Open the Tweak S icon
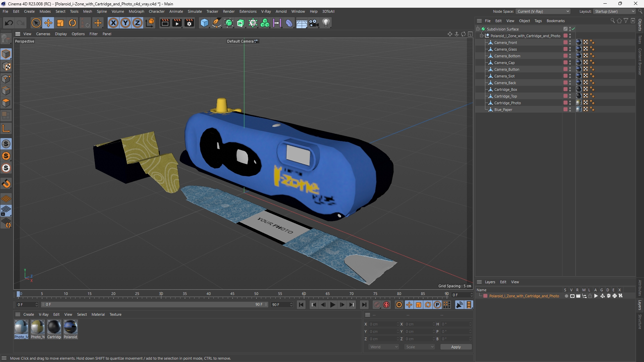The image size is (644, 362). point(6,144)
